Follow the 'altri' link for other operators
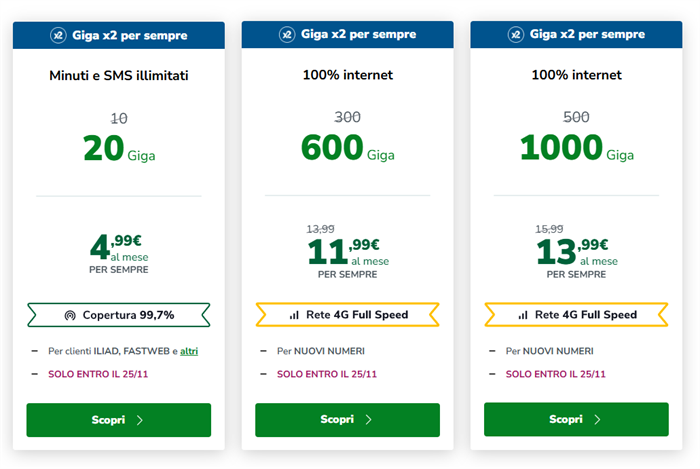This screenshot has width=700, height=469. point(189,351)
